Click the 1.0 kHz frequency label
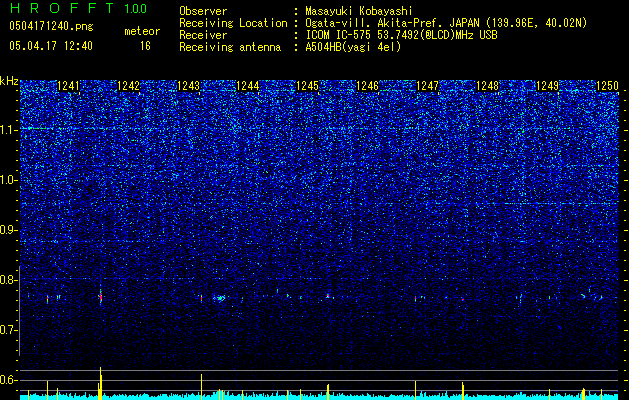Image resolution: width=629 pixels, height=400 pixels. click(x=9, y=180)
